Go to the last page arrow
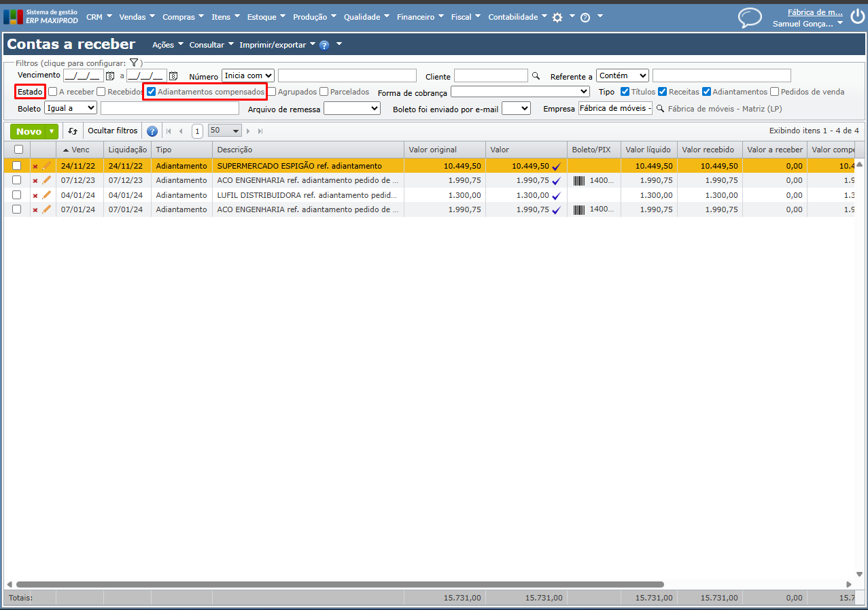Image resolution: width=868 pixels, height=610 pixels. pyautogui.click(x=260, y=131)
